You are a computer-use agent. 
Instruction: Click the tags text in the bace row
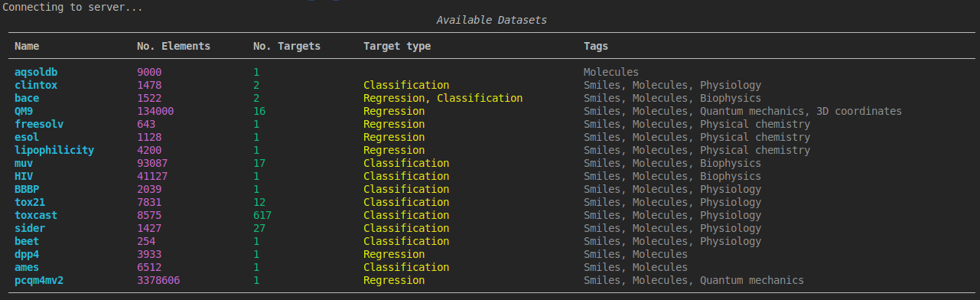coord(672,98)
